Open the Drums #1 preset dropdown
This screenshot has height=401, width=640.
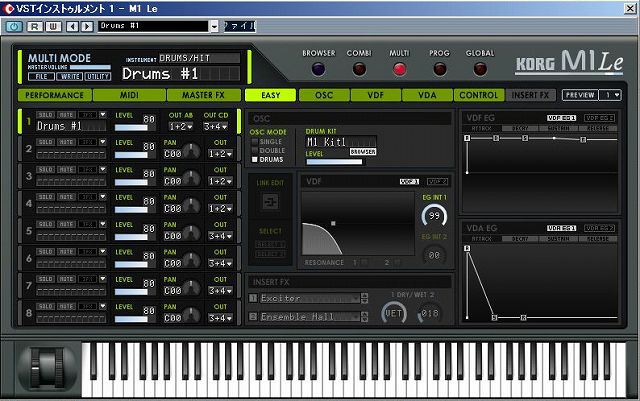pyautogui.click(x=214, y=27)
